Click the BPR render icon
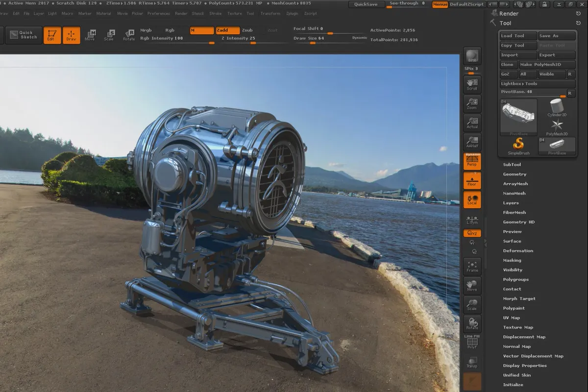 [x=472, y=56]
